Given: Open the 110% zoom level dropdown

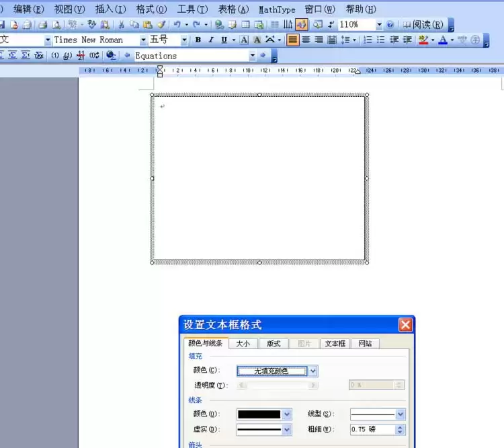Looking at the screenshot, I should click(x=379, y=24).
